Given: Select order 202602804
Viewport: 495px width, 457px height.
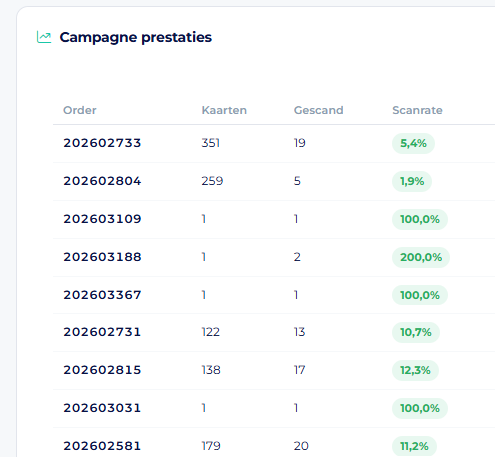Looking at the screenshot, I should click(x=102, y=181).
